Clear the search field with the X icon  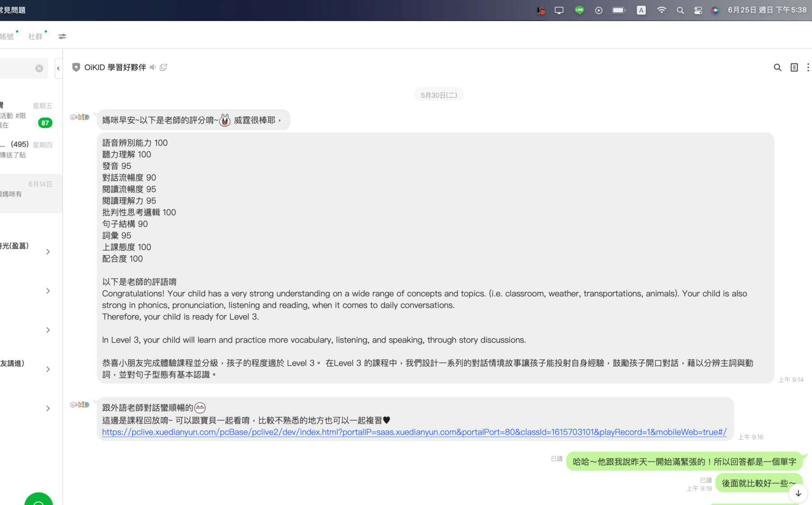(39, 68)
